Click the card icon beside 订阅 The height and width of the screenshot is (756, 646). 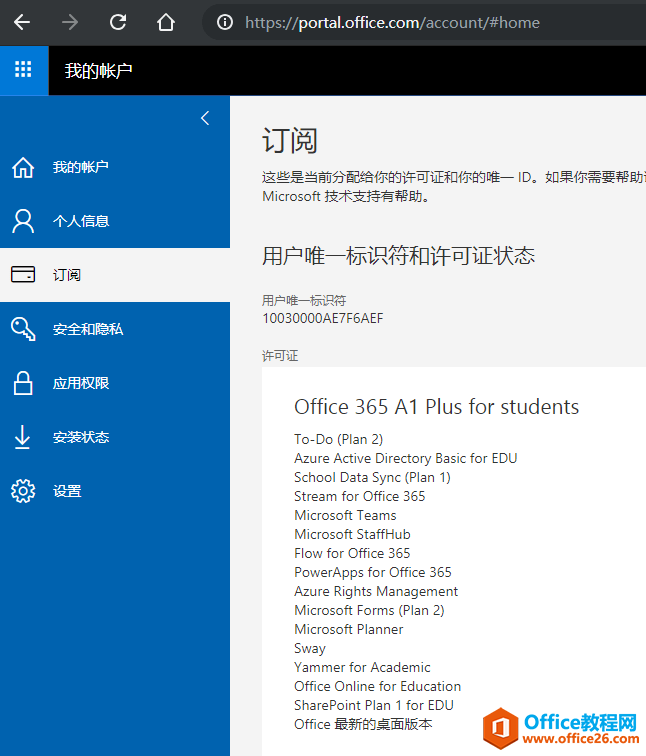[x=23, y=275]
